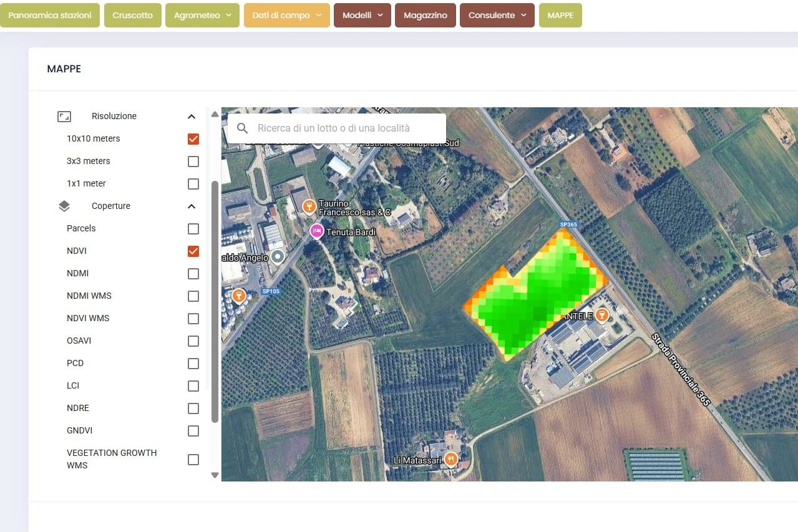Open the Cruscotto dashboard tab

132,15
